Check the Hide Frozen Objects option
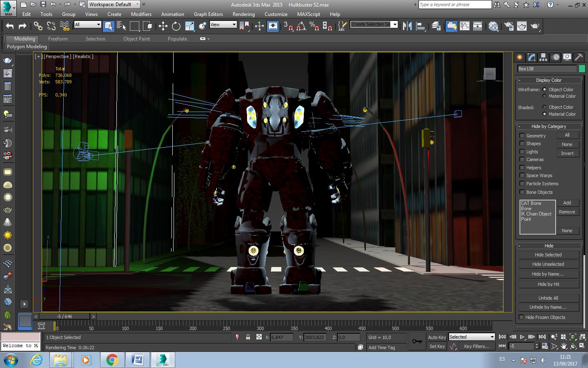 pos(521,317)
